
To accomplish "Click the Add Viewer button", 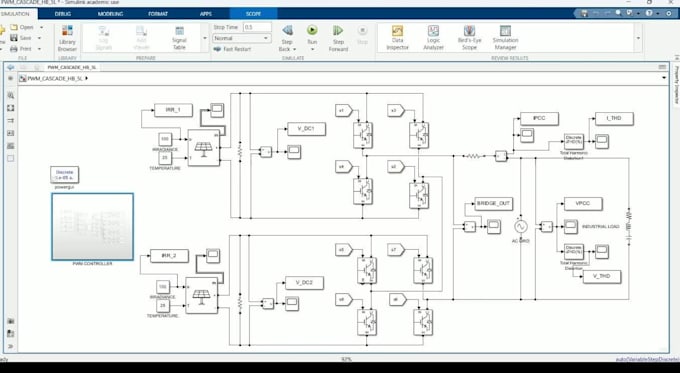I will [141, 38].
